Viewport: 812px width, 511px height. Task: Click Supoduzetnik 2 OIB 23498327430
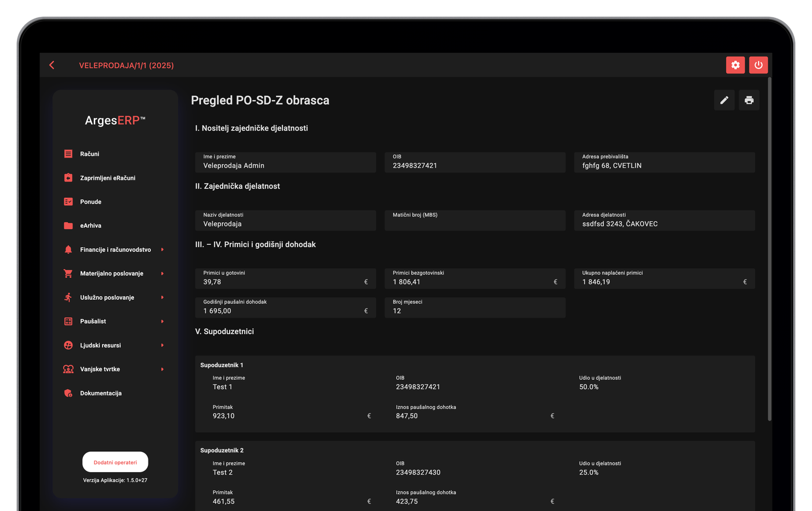(418, 473)
